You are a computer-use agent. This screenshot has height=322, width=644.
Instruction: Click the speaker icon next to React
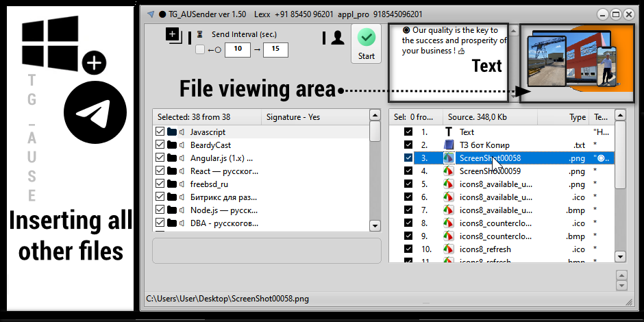[182, 171]
